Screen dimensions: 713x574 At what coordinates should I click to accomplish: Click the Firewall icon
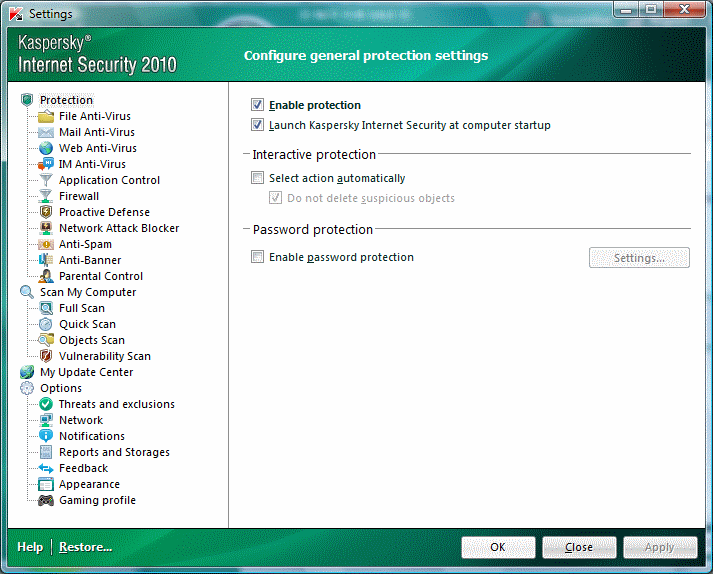point(45,196)
